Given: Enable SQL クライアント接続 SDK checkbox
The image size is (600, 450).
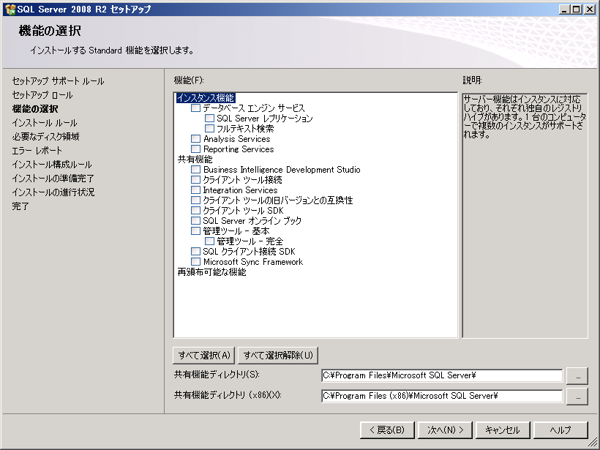Looking at the screenshot, I should click(196, 251).
